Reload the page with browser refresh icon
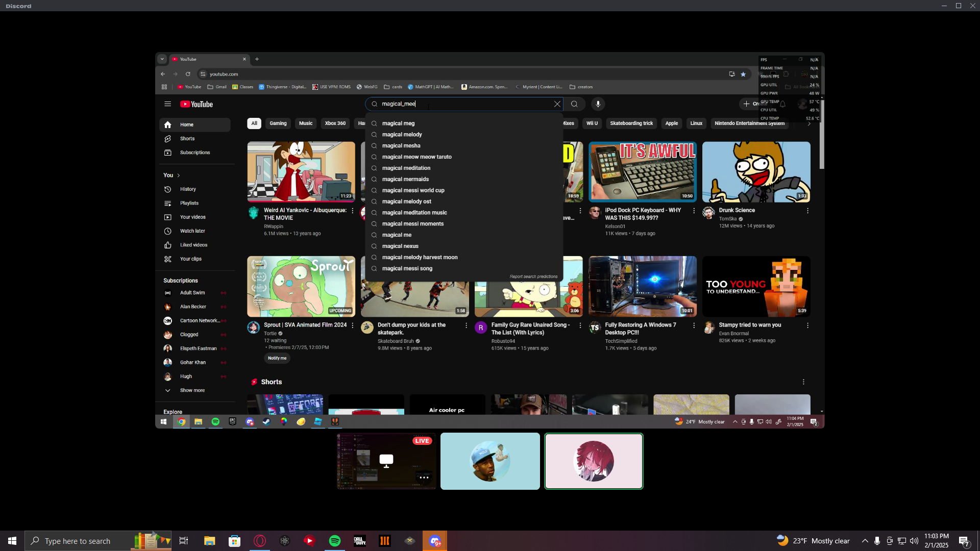The width and height of the screenshot is (980, 551). point(188,74)
